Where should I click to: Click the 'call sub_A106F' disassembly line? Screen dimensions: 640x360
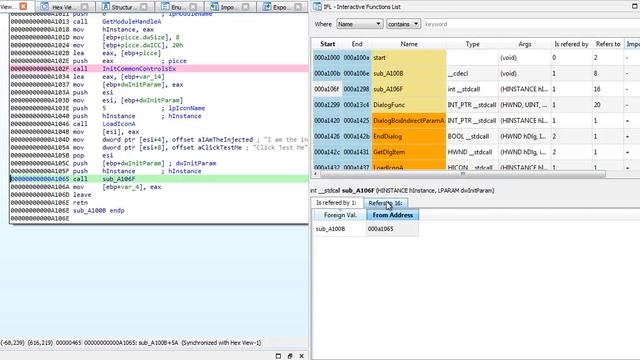pos(159,179)
